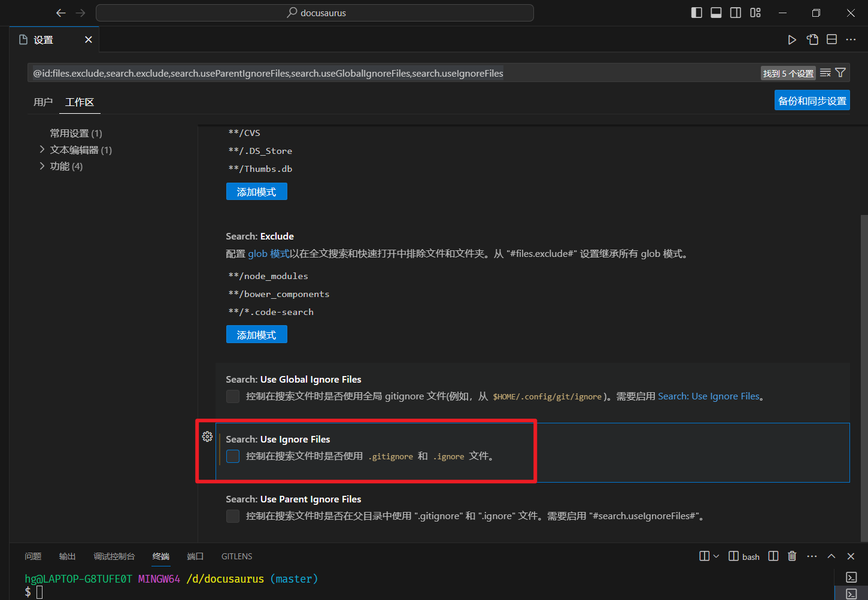
Task: Click 添加模式 button under Search: Exclude
Action: pyautogui.click(x=257, y=335)
